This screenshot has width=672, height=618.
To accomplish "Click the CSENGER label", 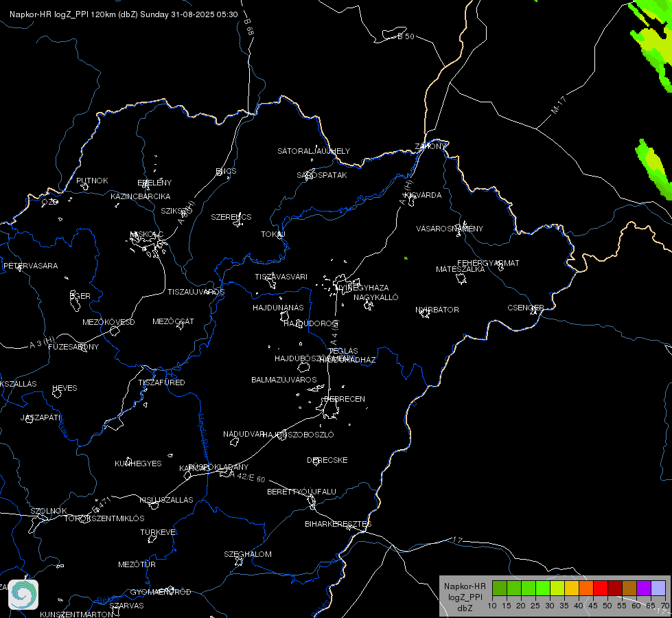I will coord(526,308).
